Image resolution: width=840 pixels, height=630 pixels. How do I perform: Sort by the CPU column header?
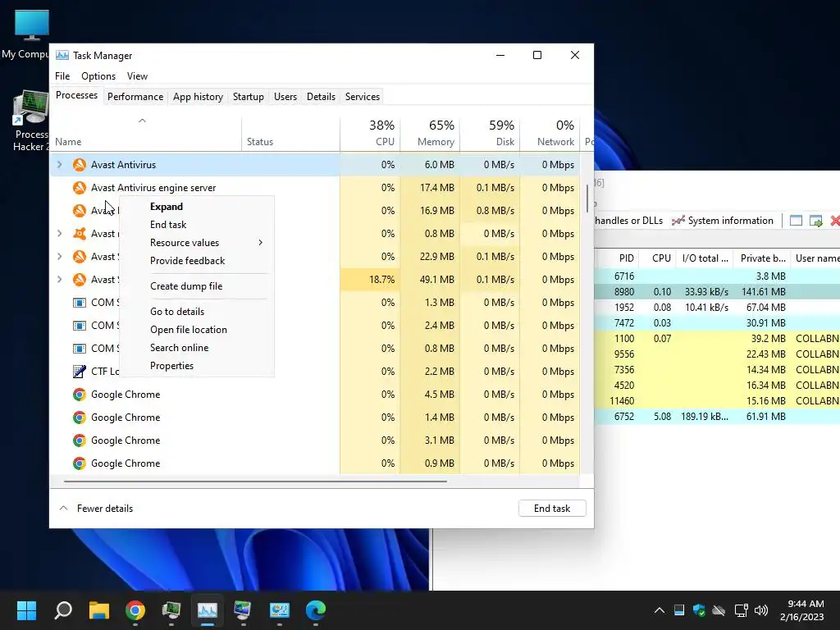370,134
